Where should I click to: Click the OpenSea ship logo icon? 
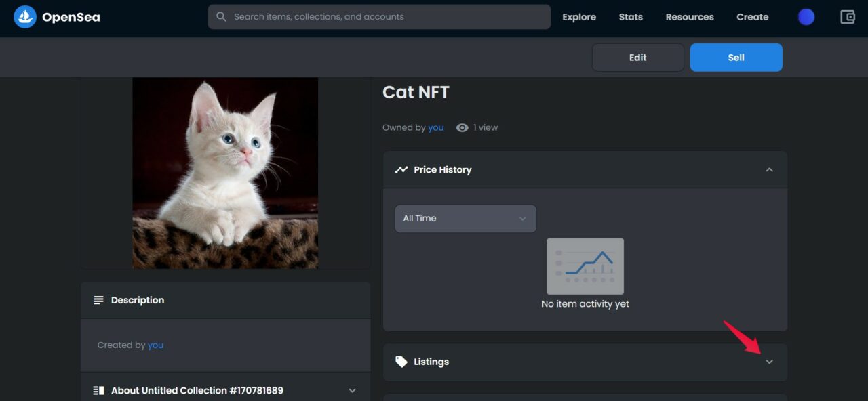pos(25,17)
